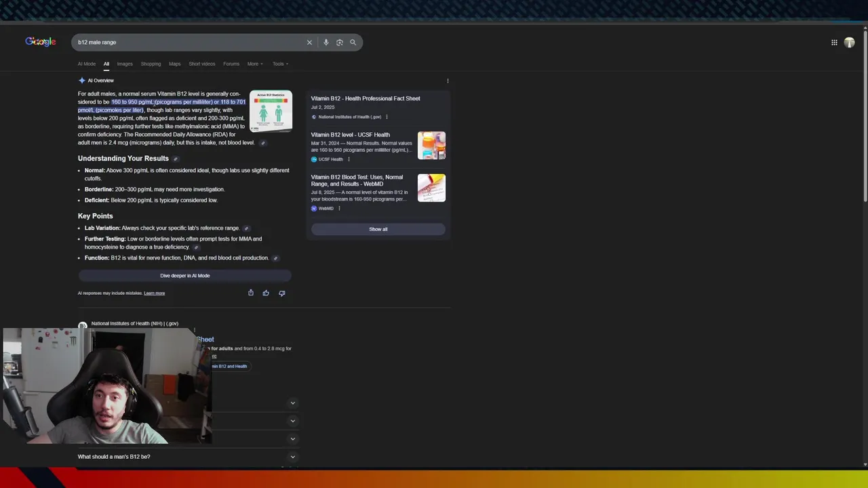Viewport: 868px width, 488px height.
Task: Clear the search box with the X icon
Action: pos(309,42)
